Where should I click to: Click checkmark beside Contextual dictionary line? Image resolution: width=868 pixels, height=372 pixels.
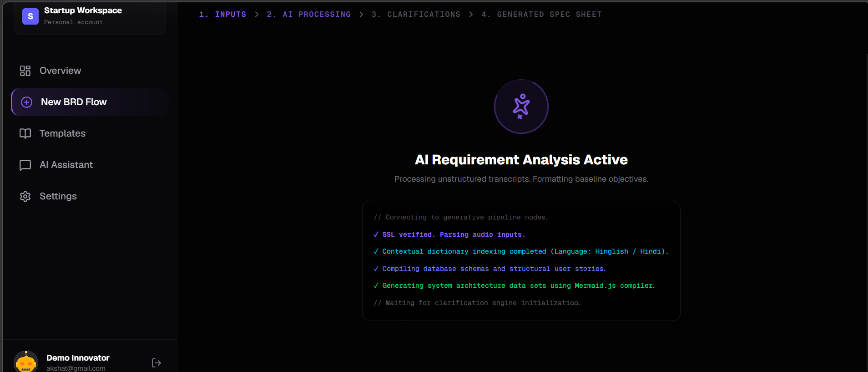(376, 251)
